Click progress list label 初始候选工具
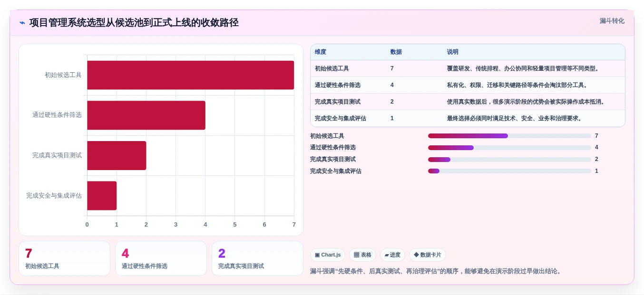The image size is (644, 295). pos(327,136)
